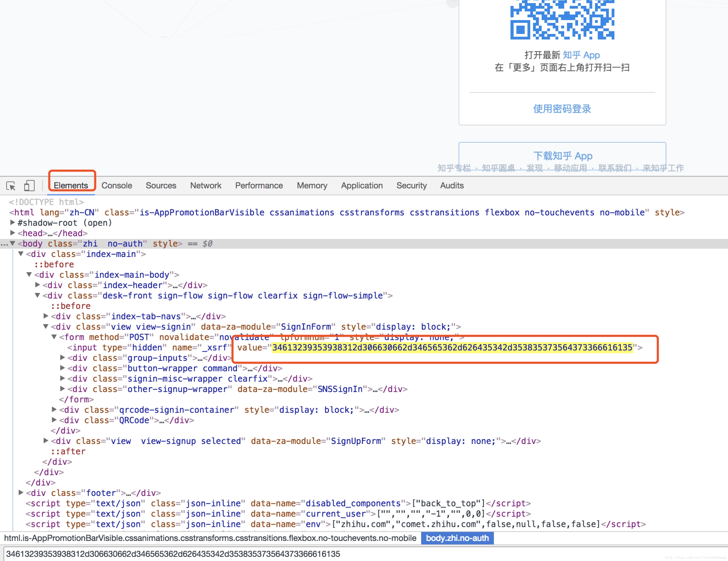Collapse the form method POST node
728x561 pixels.
coord(54,337)
